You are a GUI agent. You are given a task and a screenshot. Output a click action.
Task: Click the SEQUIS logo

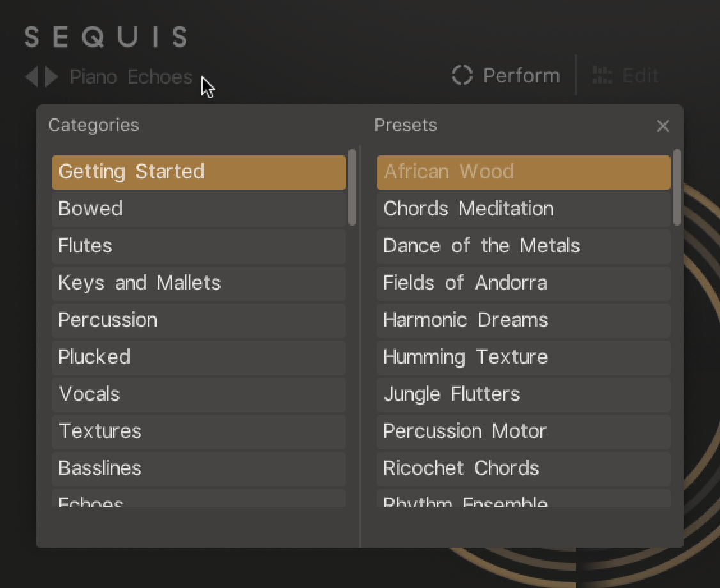(106, 37)
